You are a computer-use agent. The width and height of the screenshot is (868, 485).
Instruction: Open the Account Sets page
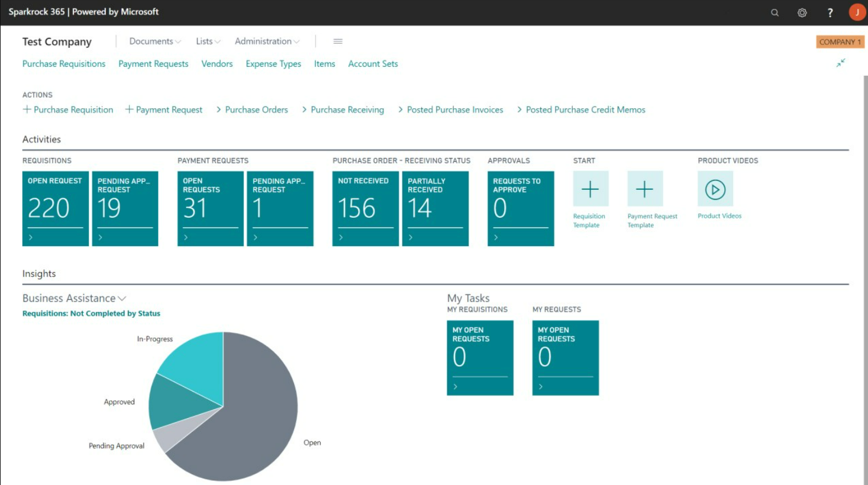pos(373,64)
